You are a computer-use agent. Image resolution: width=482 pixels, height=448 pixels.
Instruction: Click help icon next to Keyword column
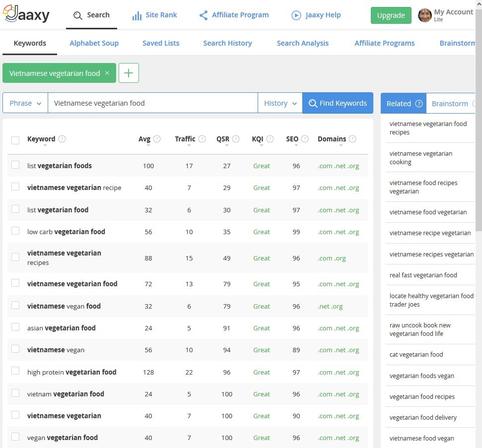tap(62, 139)
